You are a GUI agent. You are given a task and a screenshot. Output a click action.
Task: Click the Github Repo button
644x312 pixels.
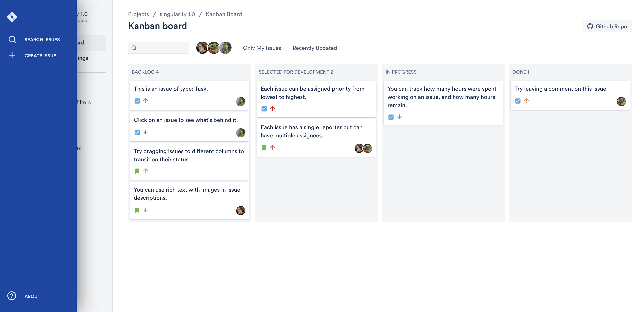point(607,26)
